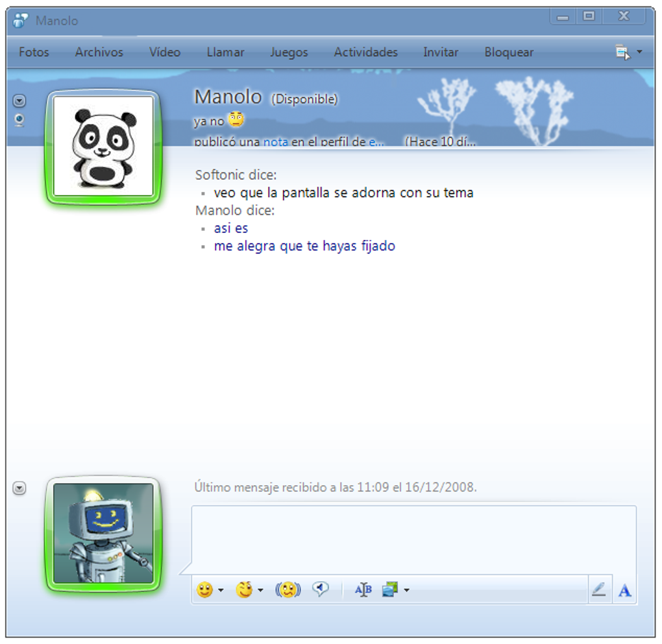The height and width of the screenshot is (644, 662).
Task: Change the chat background image
Action: pos(389,590)
